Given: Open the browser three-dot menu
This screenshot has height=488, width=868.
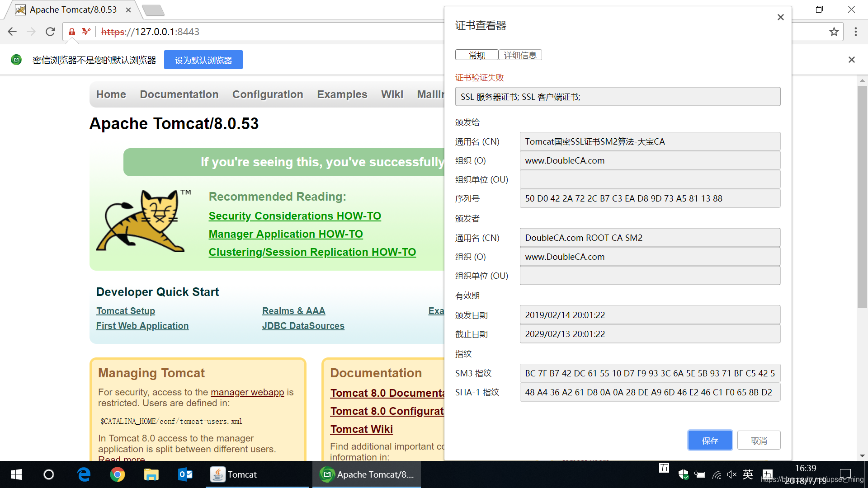Looking at the screenshot, I should pyautogui.click(x=855, y=32).
